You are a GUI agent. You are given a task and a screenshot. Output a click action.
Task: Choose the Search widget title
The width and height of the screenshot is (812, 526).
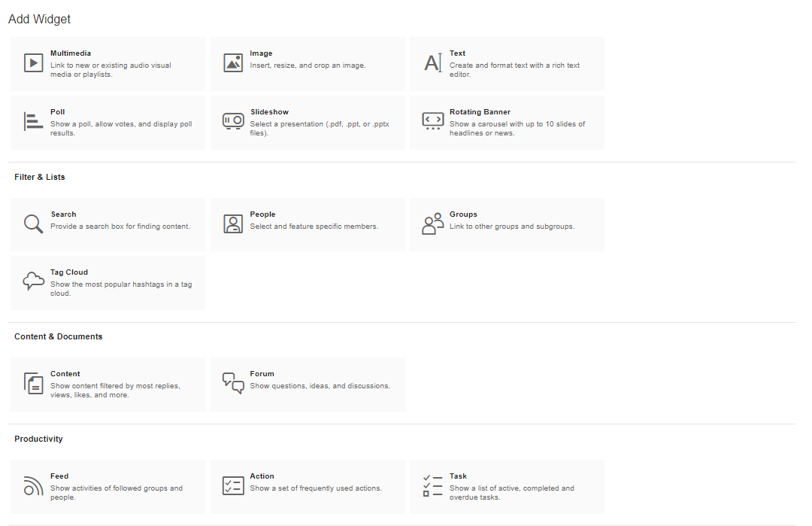[63, 214]
